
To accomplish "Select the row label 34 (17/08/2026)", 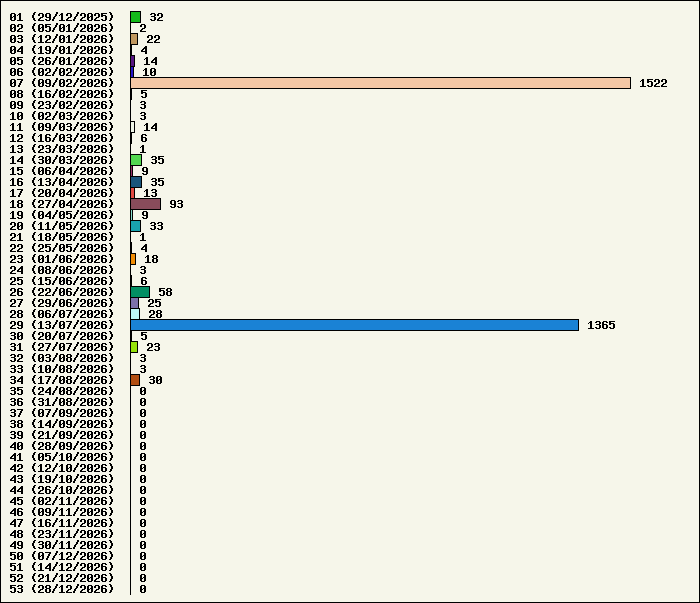I will (x=62, y=380).
